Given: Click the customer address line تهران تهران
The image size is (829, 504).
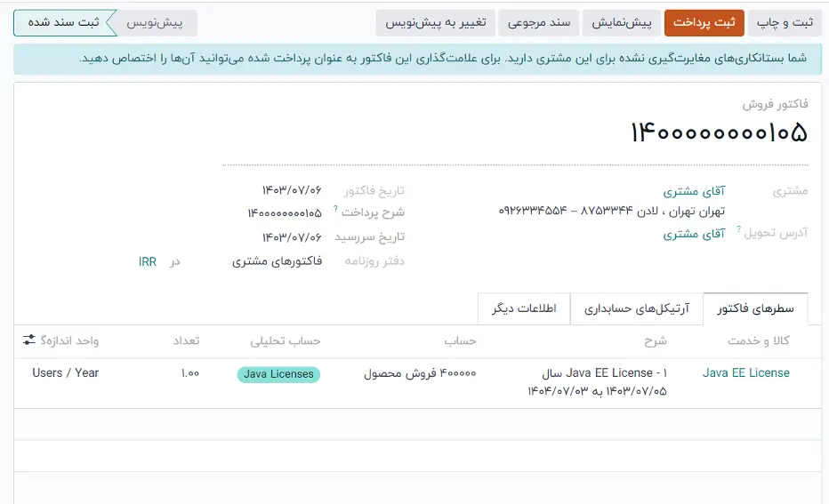Looking at the screenshot, I should coord(612,212).
